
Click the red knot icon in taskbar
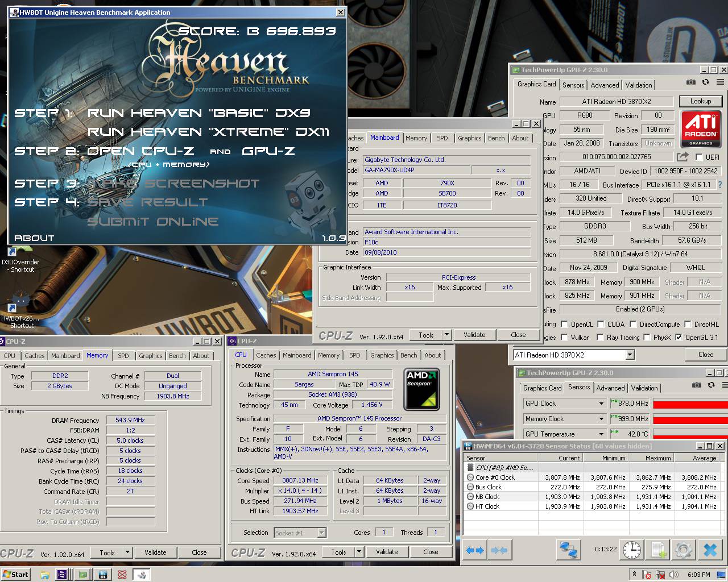tap(122, 575)
